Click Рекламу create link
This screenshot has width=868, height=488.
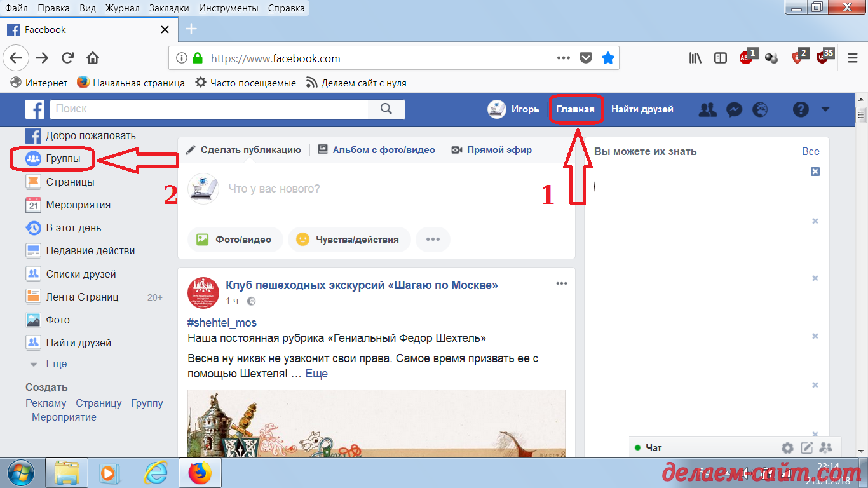(46, 403)
